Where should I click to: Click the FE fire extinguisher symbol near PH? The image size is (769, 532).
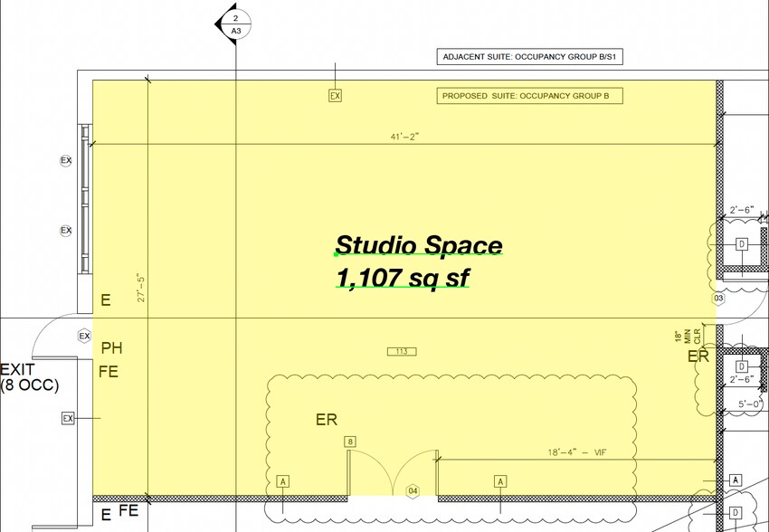pyautogui.click(x=107, y=372)
